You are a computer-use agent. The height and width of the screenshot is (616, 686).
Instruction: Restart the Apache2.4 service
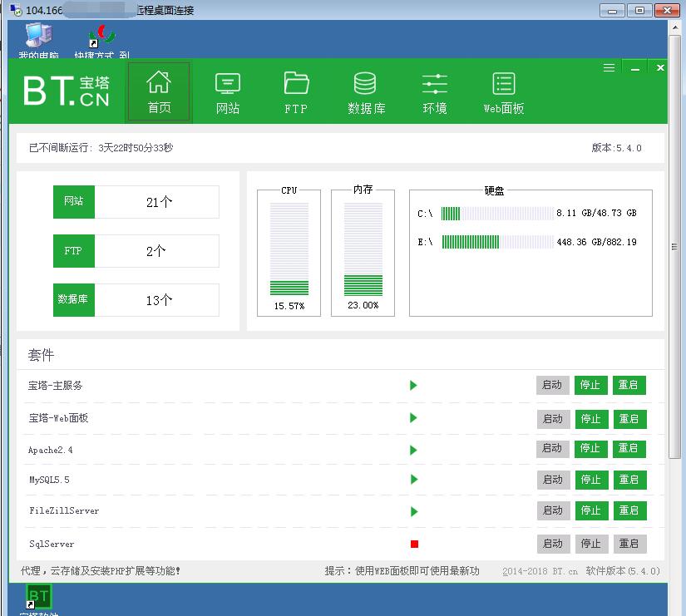point(629,448)
